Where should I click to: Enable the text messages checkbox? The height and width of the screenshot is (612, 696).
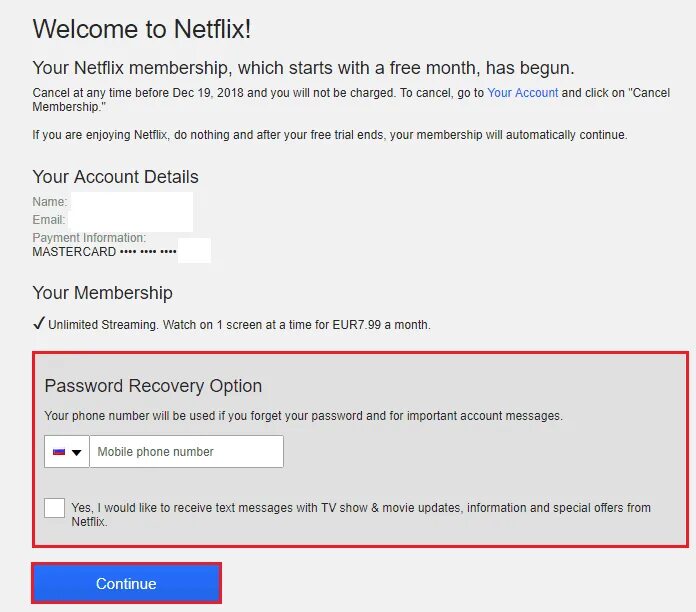pyautogui.click(x=55, y=508)
